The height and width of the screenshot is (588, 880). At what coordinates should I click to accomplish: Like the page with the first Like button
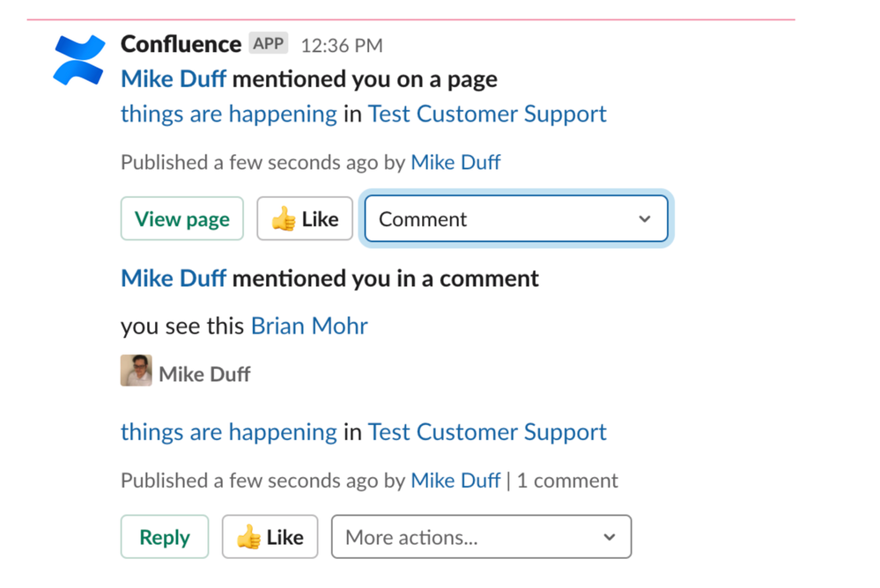[305, 219]
